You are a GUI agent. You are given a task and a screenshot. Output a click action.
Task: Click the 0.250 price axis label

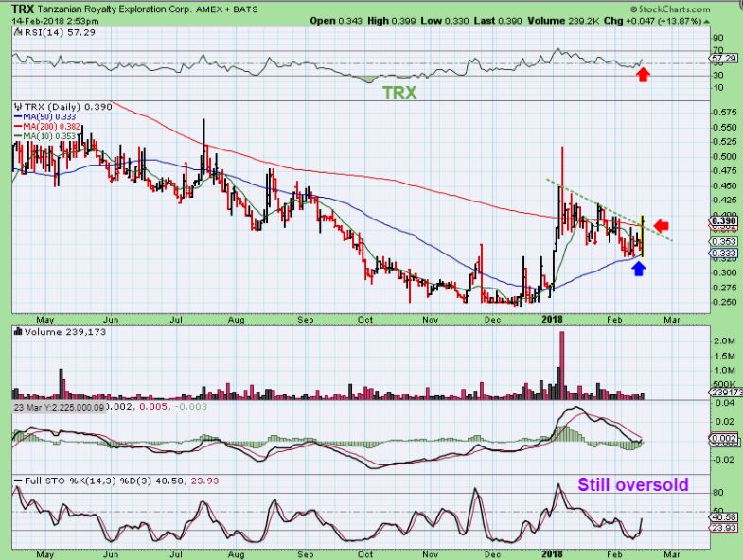(724, 302)
